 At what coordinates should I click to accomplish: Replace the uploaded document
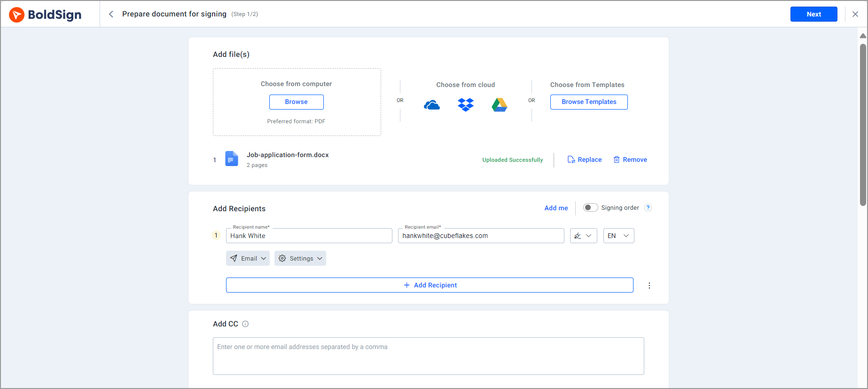[585, 159]
